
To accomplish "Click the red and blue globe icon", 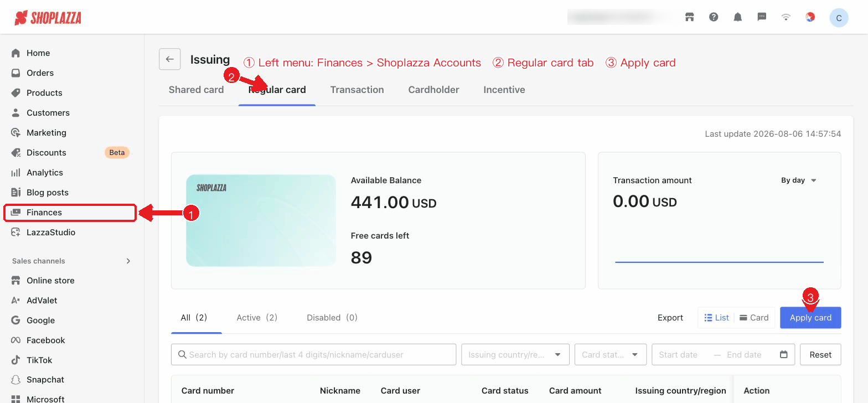I will click(810, 17).
